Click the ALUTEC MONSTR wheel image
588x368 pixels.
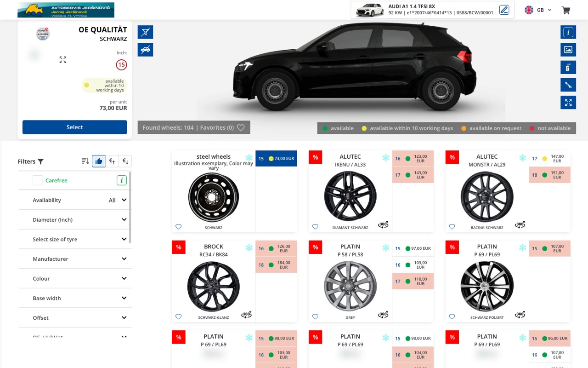click(x=487, y=196)
